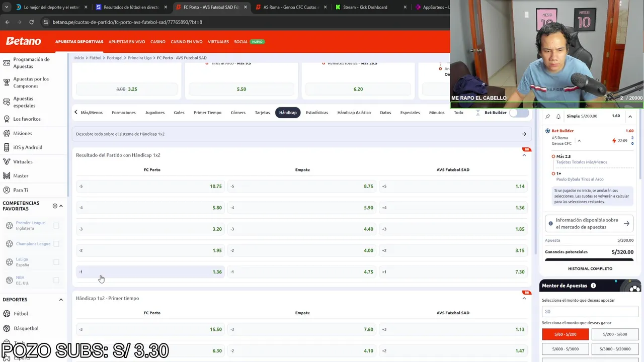Open Master in sidebar
The image size is (644, 362).
(x=21, y=175)
